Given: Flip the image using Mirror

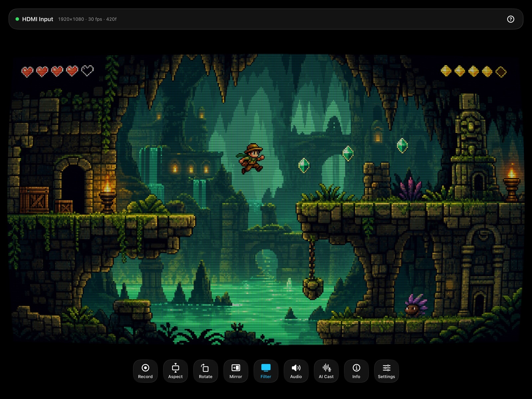Looking at the screenshot, I should click(x=236, y=371).
